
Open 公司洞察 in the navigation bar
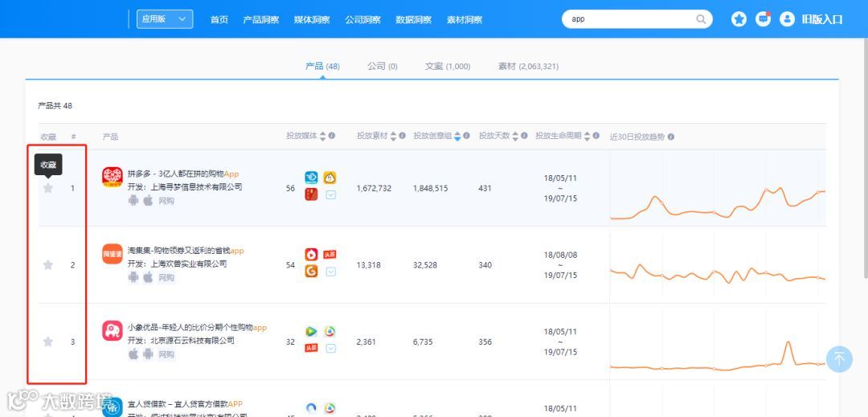[x=362, y=19]
